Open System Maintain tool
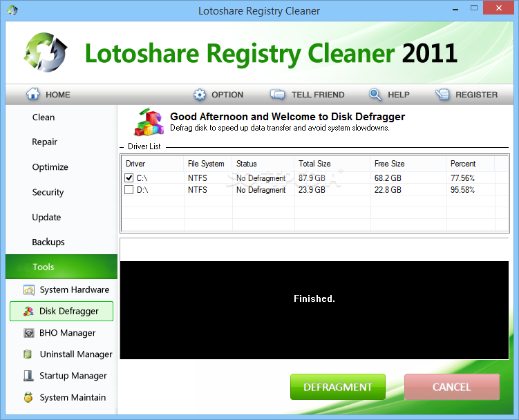Viewport: 519px width, 420px height. 73,397
